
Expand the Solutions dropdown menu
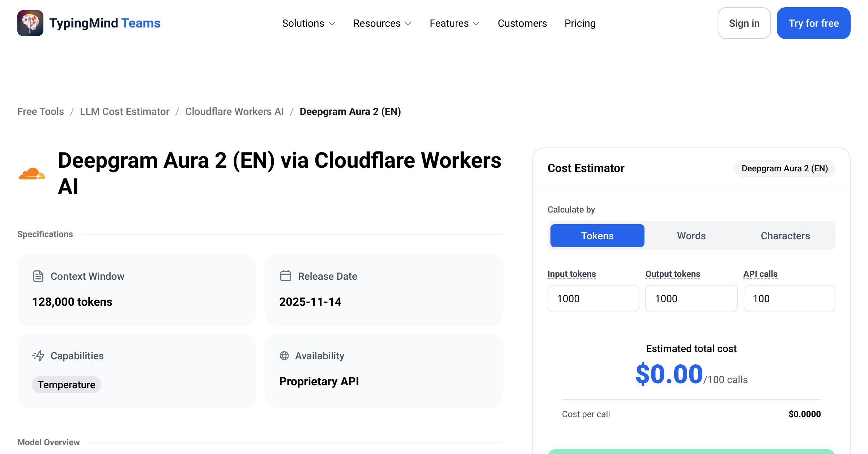coord(309,23)
